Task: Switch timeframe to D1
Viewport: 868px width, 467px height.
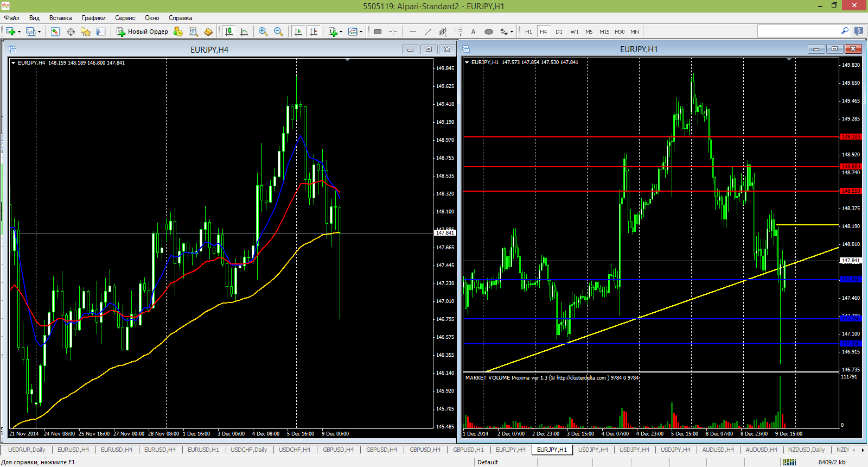Action: [x=559, y=31]
